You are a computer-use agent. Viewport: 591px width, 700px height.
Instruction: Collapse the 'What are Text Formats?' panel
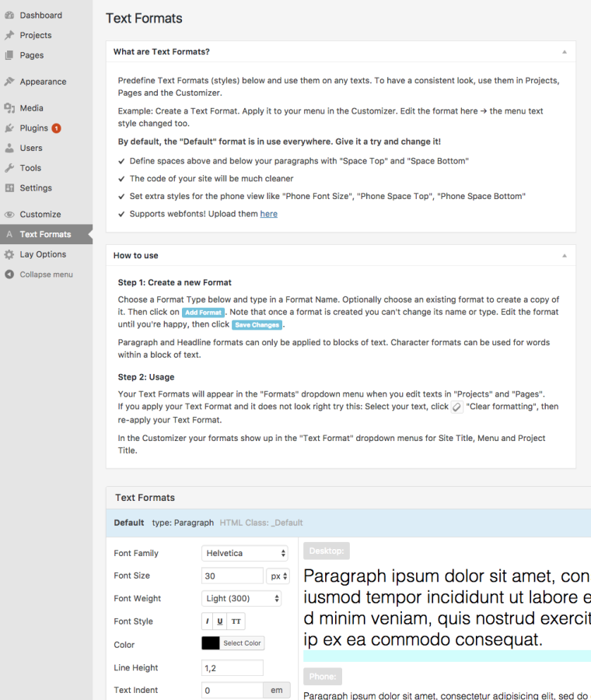click(x=564, y=52)
